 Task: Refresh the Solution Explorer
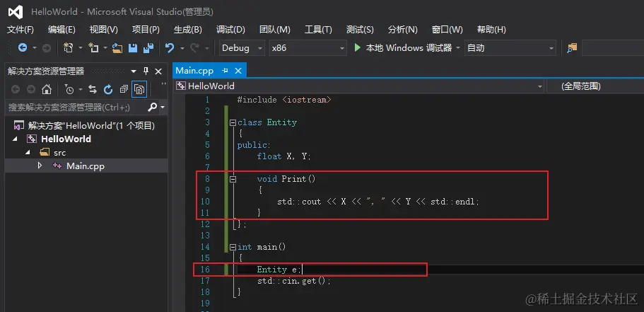(108, 89)
